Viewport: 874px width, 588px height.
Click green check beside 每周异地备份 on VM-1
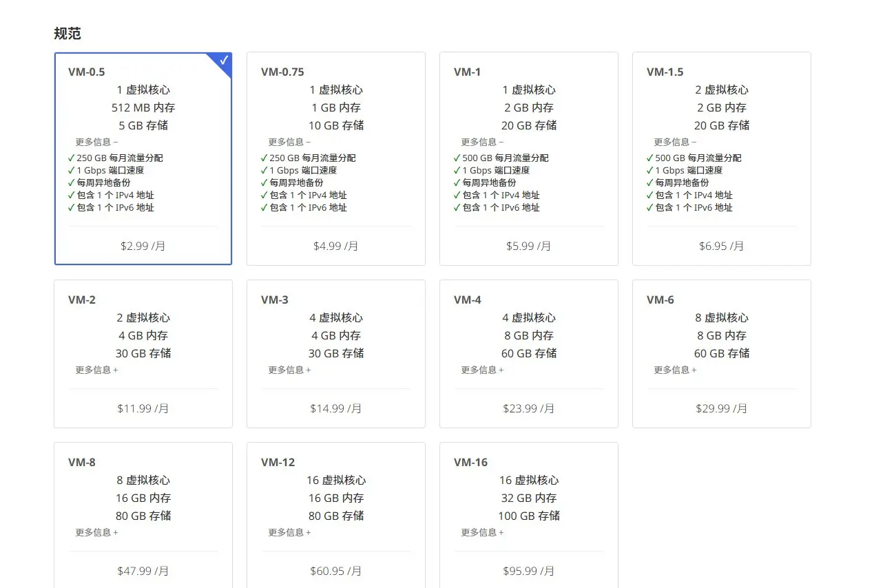(x=455, y=182)
